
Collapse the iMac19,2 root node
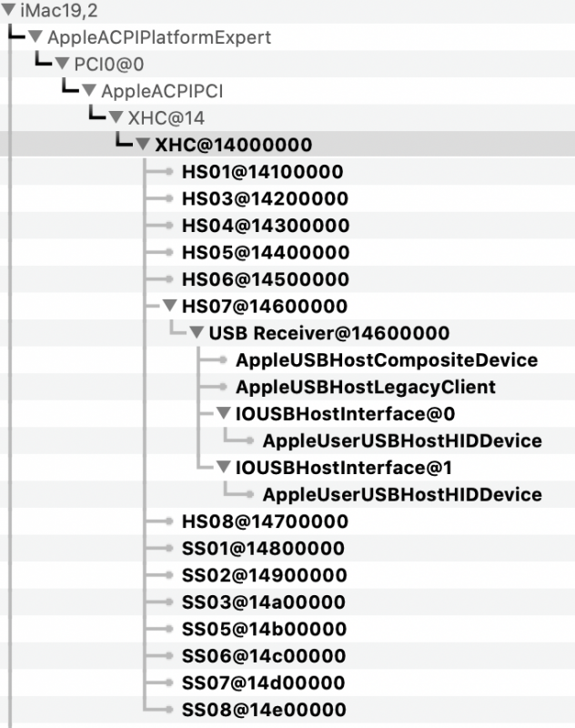pyautogui.click(x=7, y=11)
